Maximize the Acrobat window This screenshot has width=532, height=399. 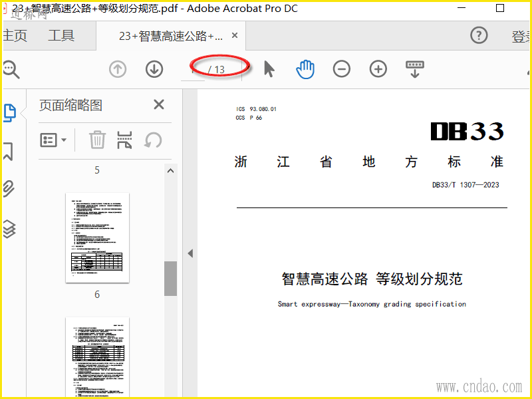(x=500, y=8)
